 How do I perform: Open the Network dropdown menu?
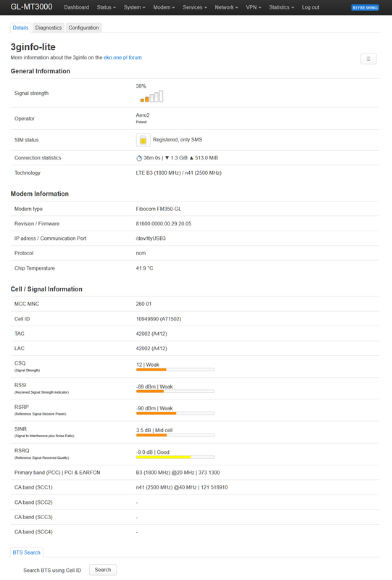click(x=226, y=7)
